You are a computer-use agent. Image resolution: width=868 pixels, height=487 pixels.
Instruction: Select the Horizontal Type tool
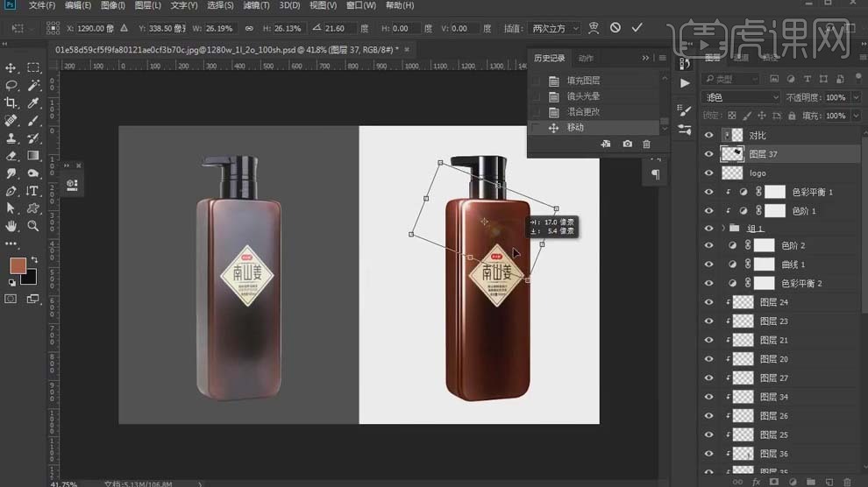(33, 190)
